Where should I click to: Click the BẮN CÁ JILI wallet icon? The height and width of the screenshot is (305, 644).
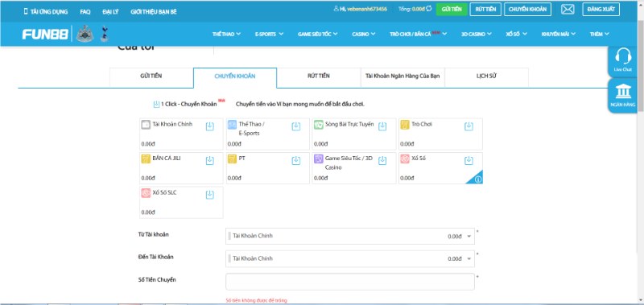146,159
